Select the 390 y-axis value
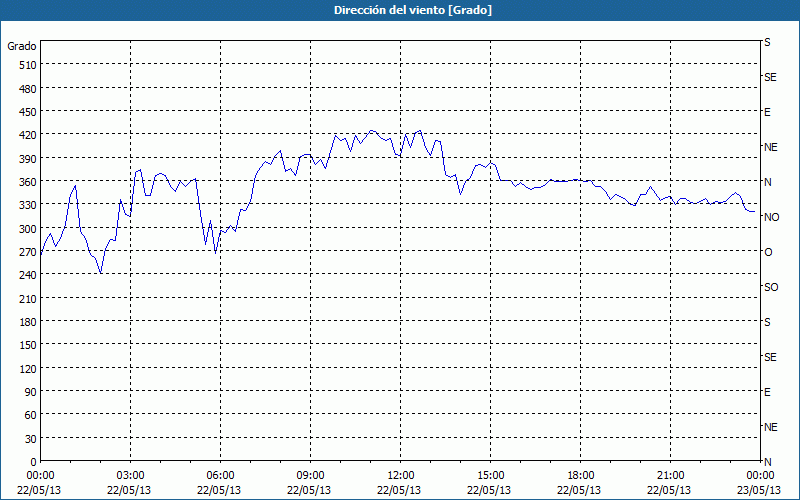The width and height of the screenshot is (800, 500). [x=29, y=159]
